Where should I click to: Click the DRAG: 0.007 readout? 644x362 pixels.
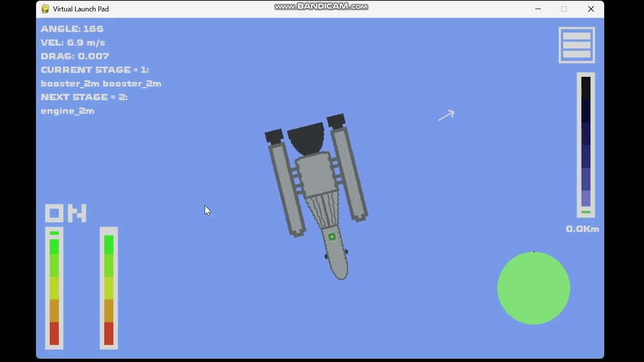[x=75, y=56]
